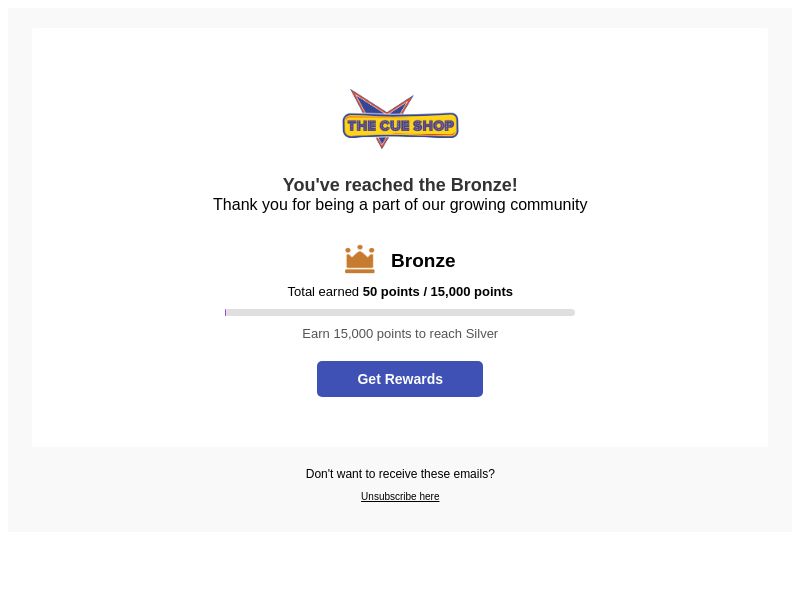Viewport: 800px width, 600px height.
Task: Click "Don't want to receive these emails?" text
Action: [400, 474]
